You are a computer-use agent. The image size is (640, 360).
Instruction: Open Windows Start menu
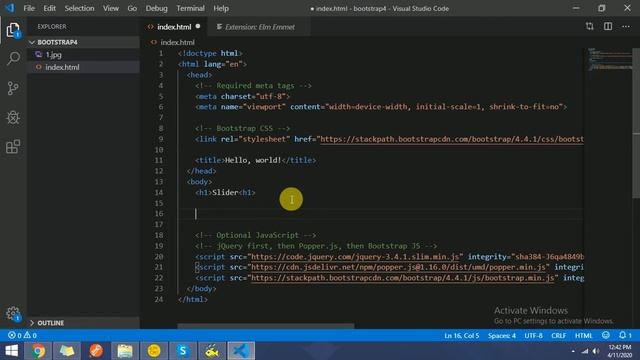tap(11, 351)
